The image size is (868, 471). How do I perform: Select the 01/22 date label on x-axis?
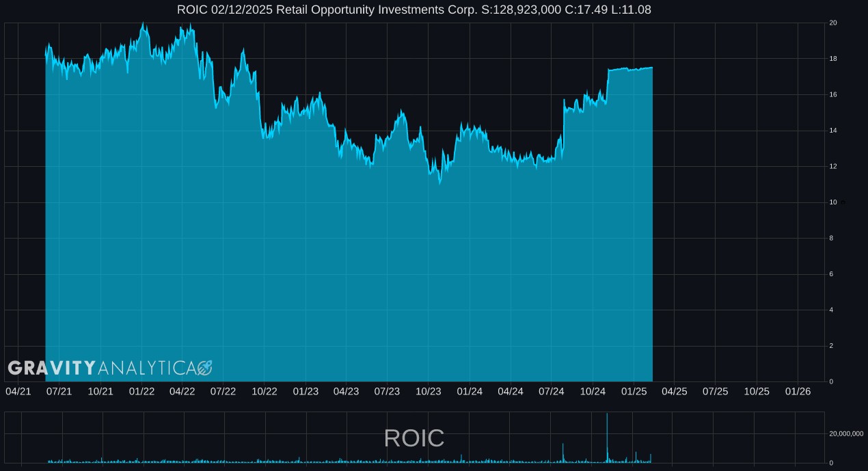(x=141, y=392)
